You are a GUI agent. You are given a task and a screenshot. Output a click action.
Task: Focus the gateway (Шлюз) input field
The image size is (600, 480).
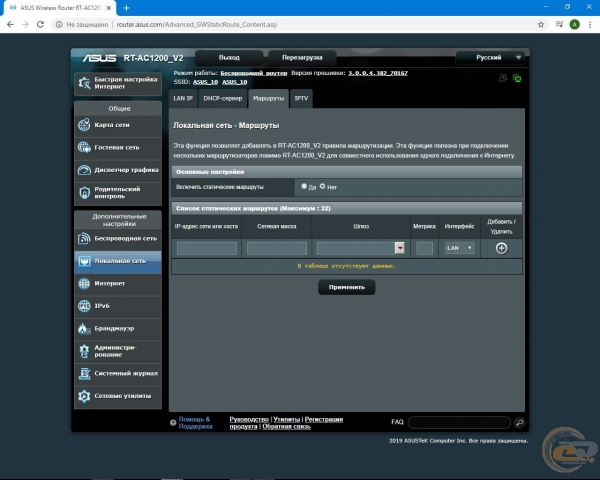point(355,248)
